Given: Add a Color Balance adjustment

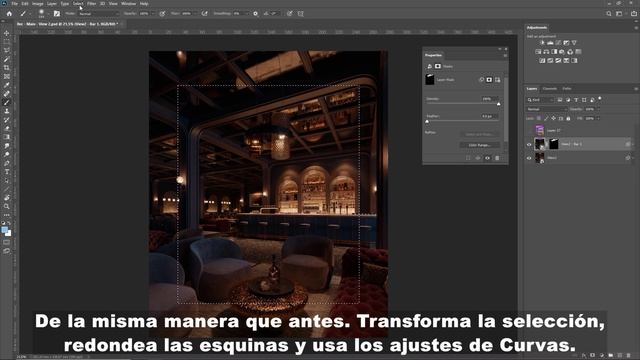Looking at the screenshot, I should click(x=546, y=52).
